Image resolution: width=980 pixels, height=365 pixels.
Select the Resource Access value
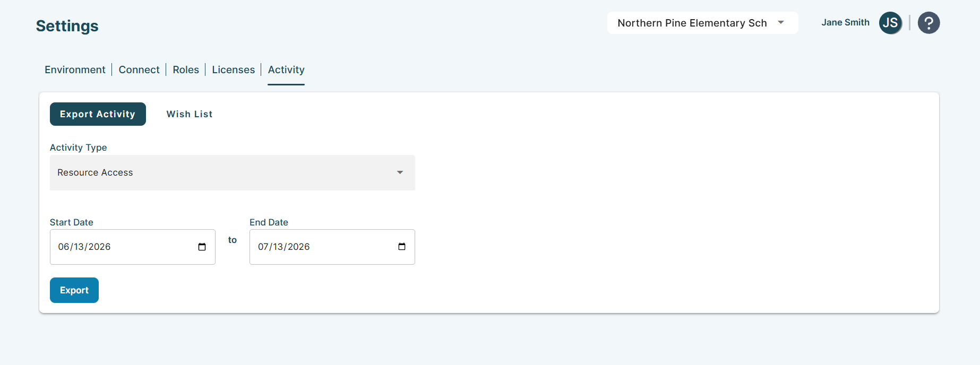click(x=95, y=172)
